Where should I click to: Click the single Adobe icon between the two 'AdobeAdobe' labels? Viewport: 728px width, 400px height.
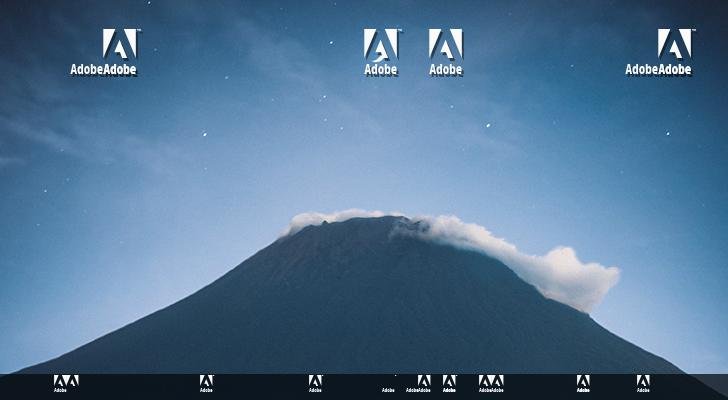point(449,381)
